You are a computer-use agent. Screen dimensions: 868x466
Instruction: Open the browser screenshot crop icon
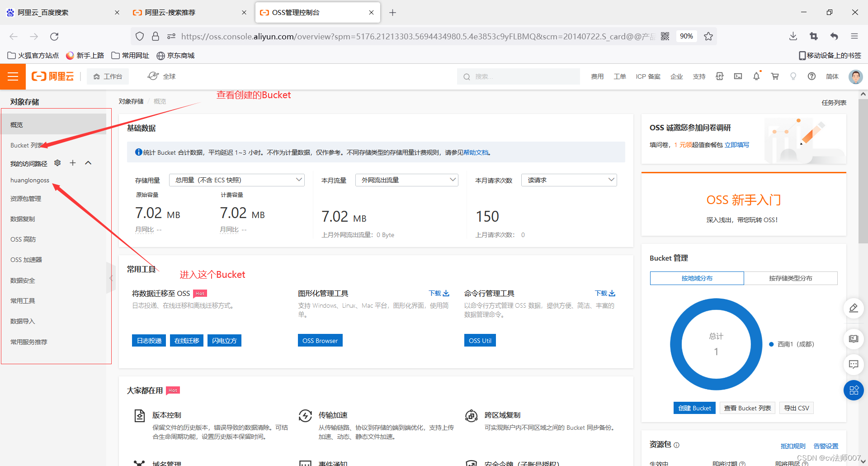tap(814, 36)
